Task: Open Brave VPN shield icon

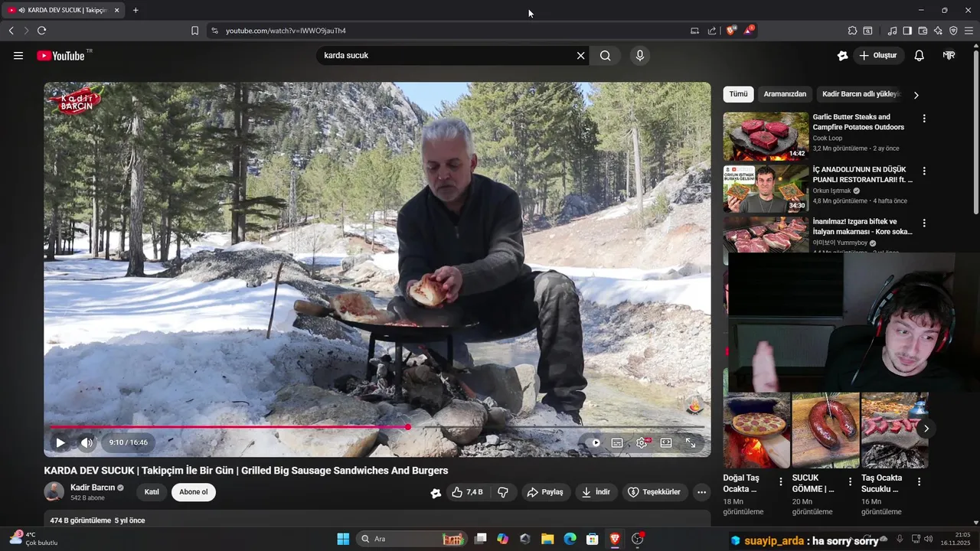Action: [953, 31]
